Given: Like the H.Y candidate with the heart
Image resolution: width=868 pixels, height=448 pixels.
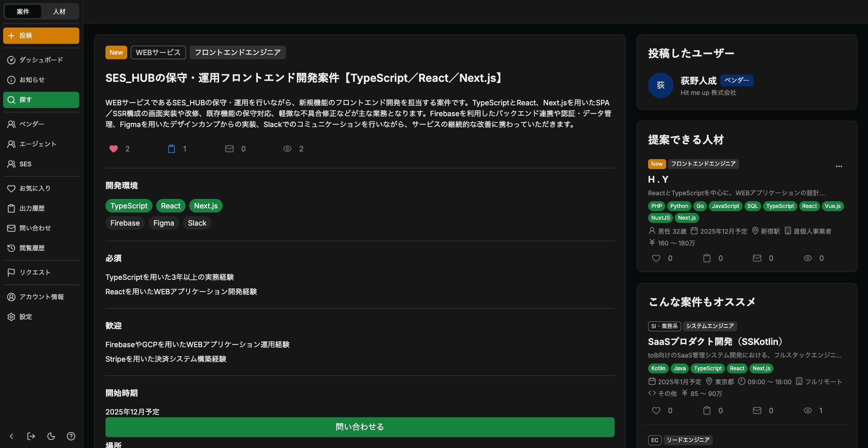Looking at the screenshot, I should tap(656, 258).
